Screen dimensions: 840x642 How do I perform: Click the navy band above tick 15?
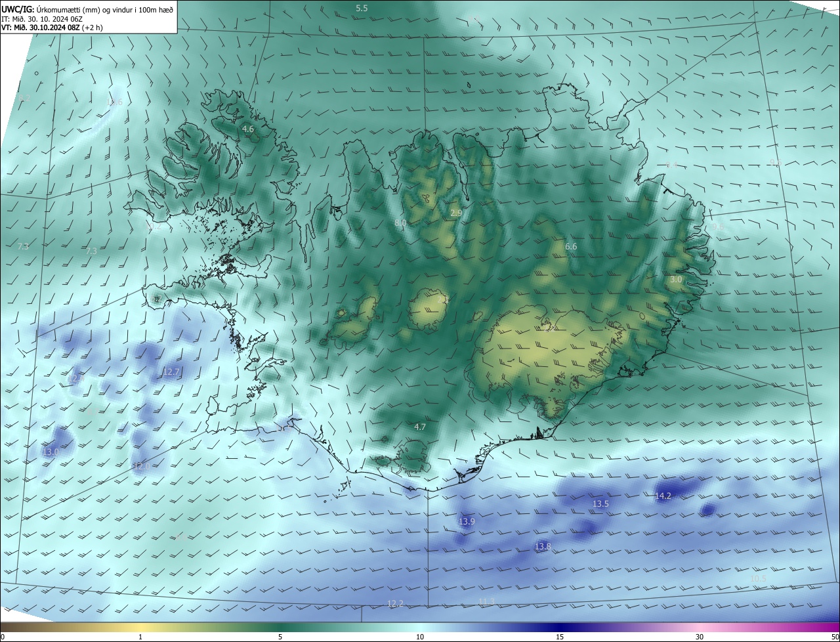pos(560,628)
